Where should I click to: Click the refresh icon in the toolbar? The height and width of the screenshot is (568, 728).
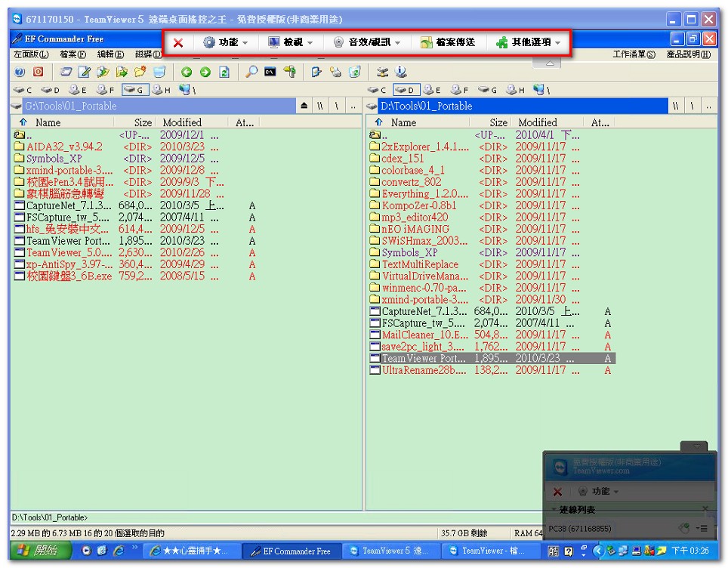[224, 72]
